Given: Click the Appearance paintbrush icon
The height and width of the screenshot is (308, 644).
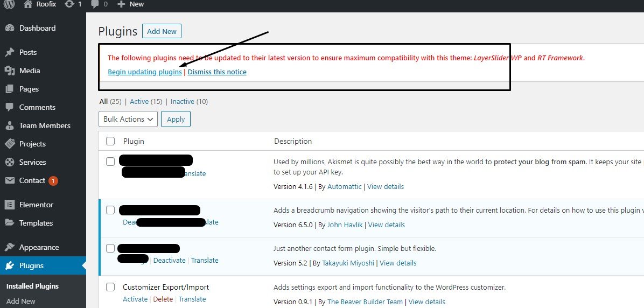Looking at the screenshot, I should 9,247.
